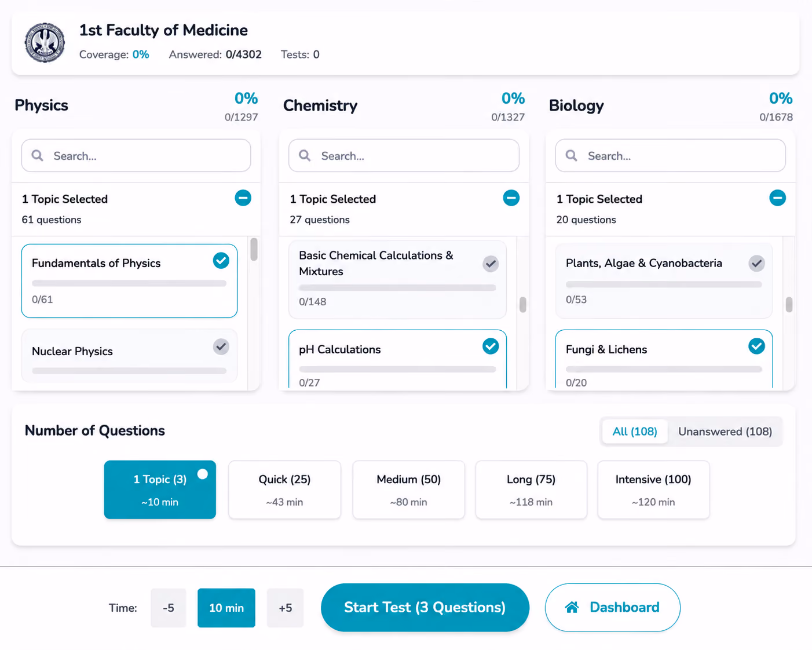Click the Biology search magnifier icon
This screenshot has height=650, width=812.
tap(571, 156)
